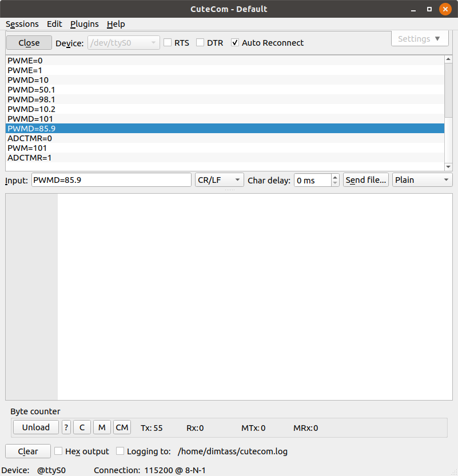Click the Send file... button
This screenshot has width=458, height=476.
coord(366,180)
